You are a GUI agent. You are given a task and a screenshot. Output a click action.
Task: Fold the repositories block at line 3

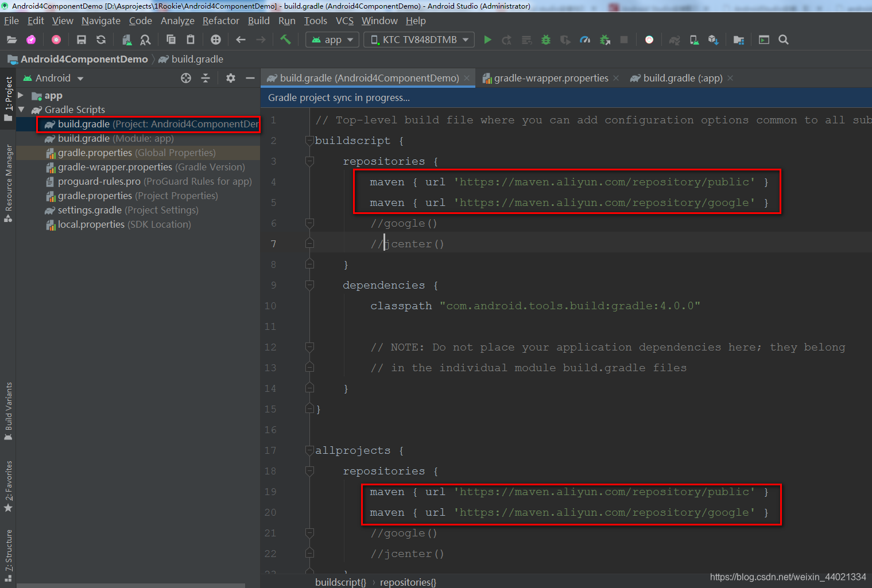pos(309,161)
